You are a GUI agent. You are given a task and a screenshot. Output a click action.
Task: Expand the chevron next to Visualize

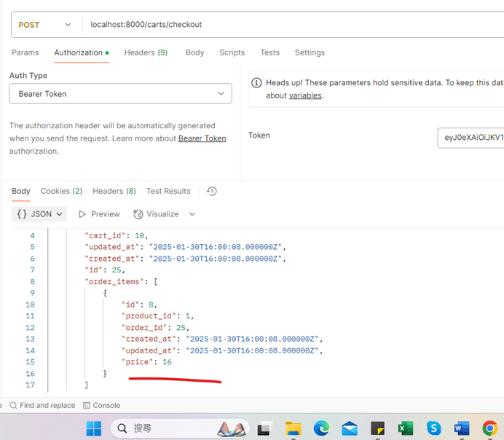[x=192, y=214]
